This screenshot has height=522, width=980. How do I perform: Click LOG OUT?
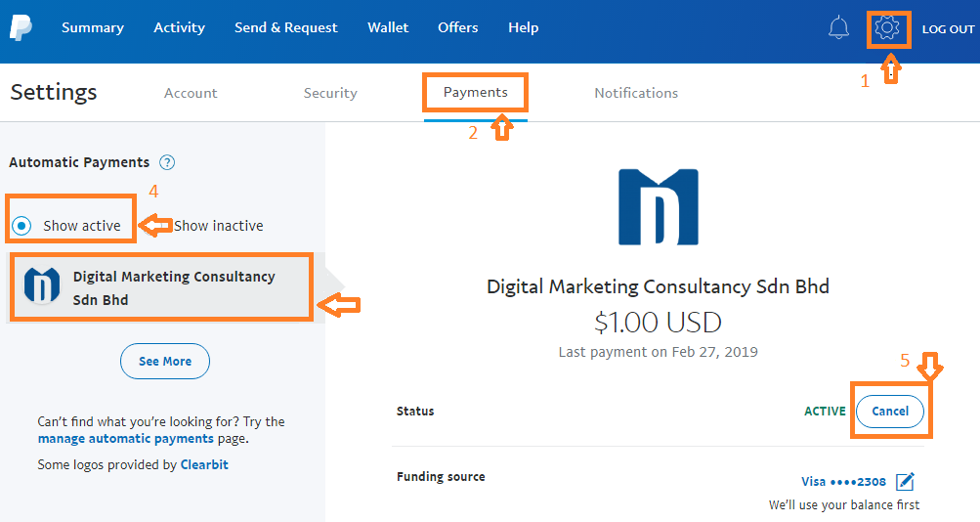[x=948, y=29]
